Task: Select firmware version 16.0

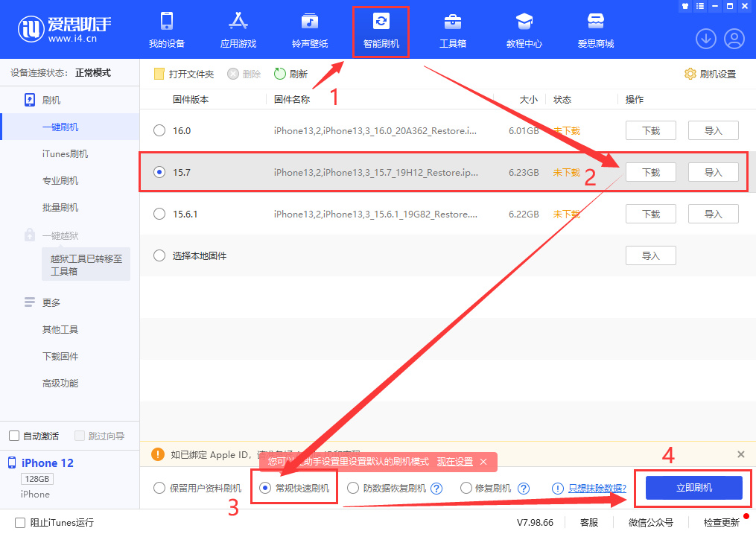Action: click(159, 130)
